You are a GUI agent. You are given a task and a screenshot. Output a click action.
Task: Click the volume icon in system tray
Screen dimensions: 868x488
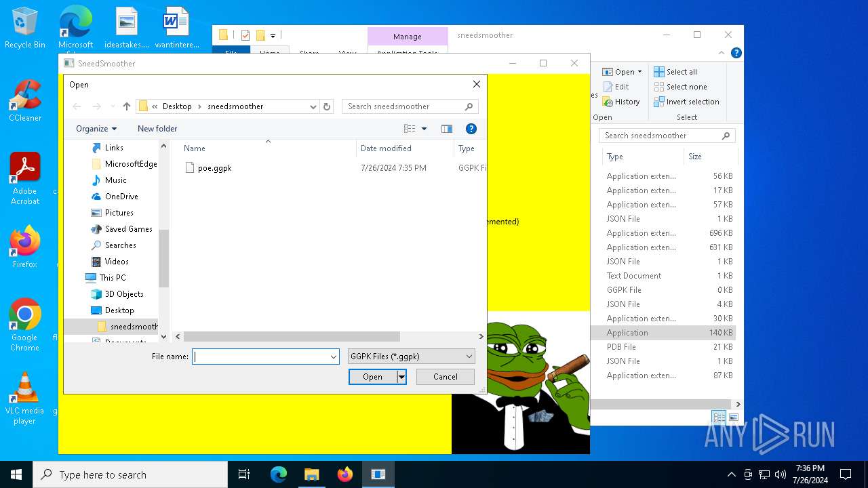click(780, 474)
